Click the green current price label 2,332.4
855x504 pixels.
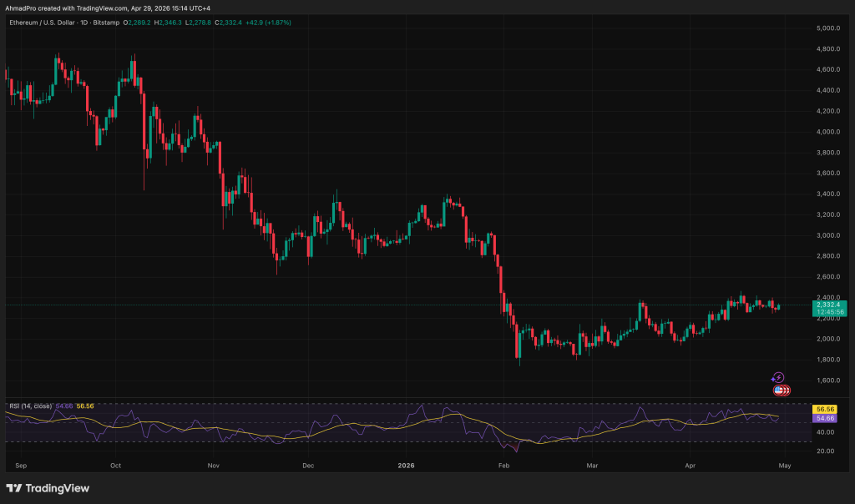[x=828, y=305]
